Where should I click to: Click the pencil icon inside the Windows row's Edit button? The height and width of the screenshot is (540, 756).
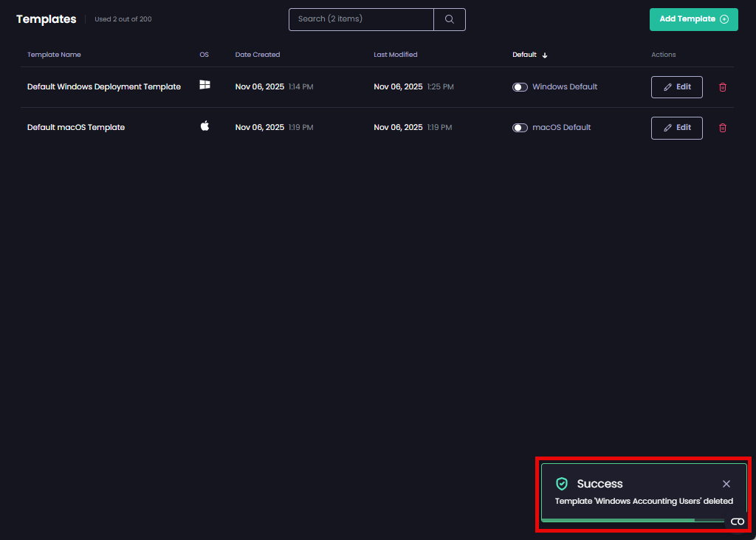click(667, 86)
